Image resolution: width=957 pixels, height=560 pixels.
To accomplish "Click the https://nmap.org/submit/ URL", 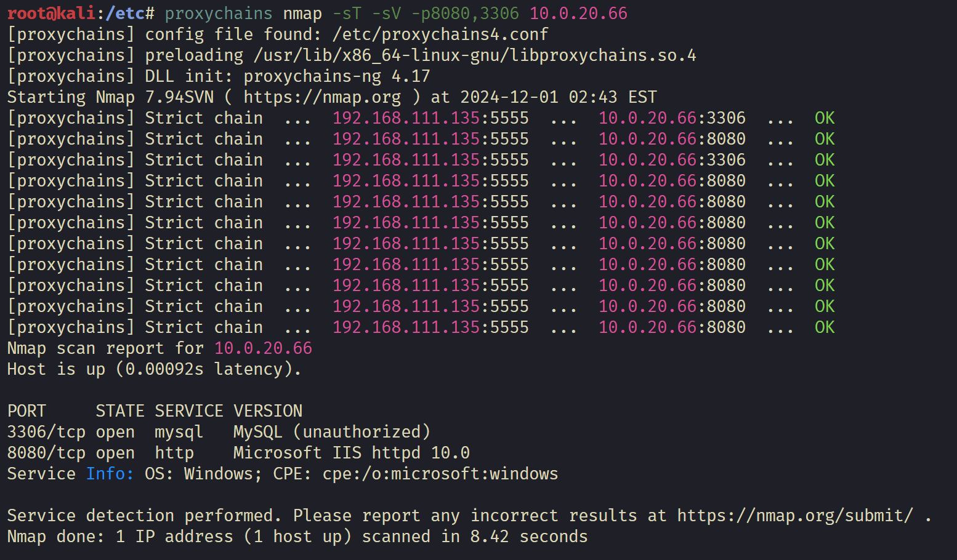I will click(794, 516).
